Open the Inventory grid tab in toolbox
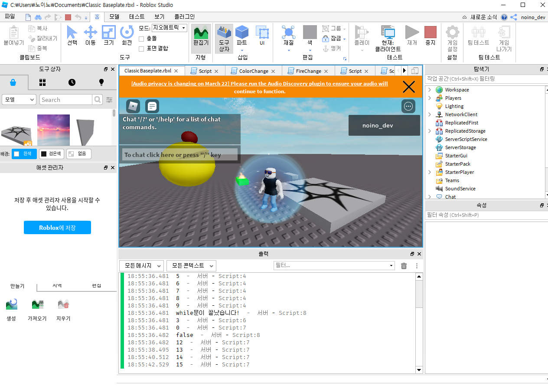Screen dimensions: 548x392 click(42, 82)
